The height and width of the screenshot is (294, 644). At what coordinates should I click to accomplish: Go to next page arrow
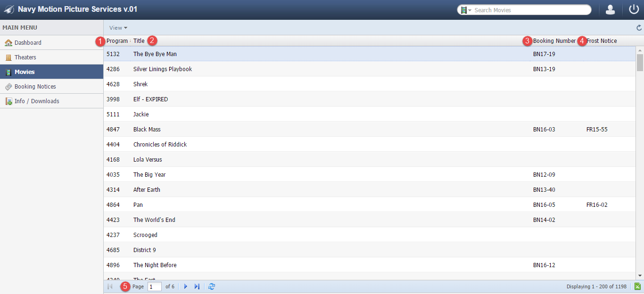[x=186, y=286]
